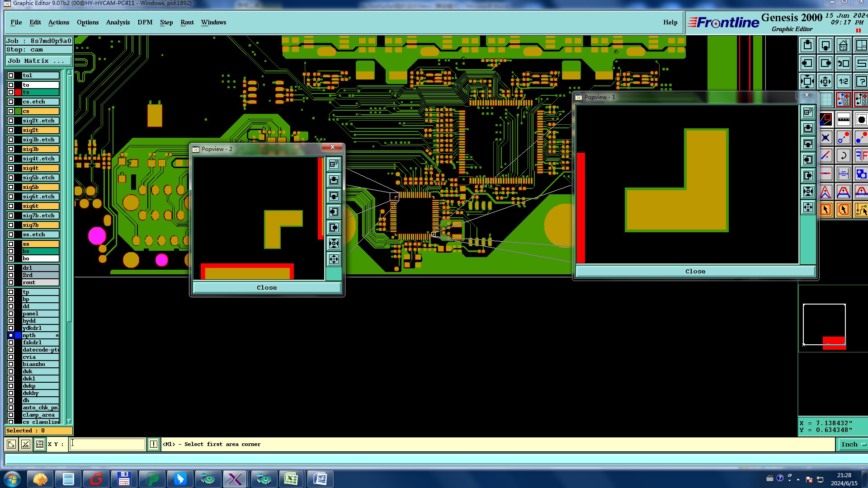Click the zoom-to-fit icon in Popview 2
Viewport: 868px width, 488px height.
[334, 244]
